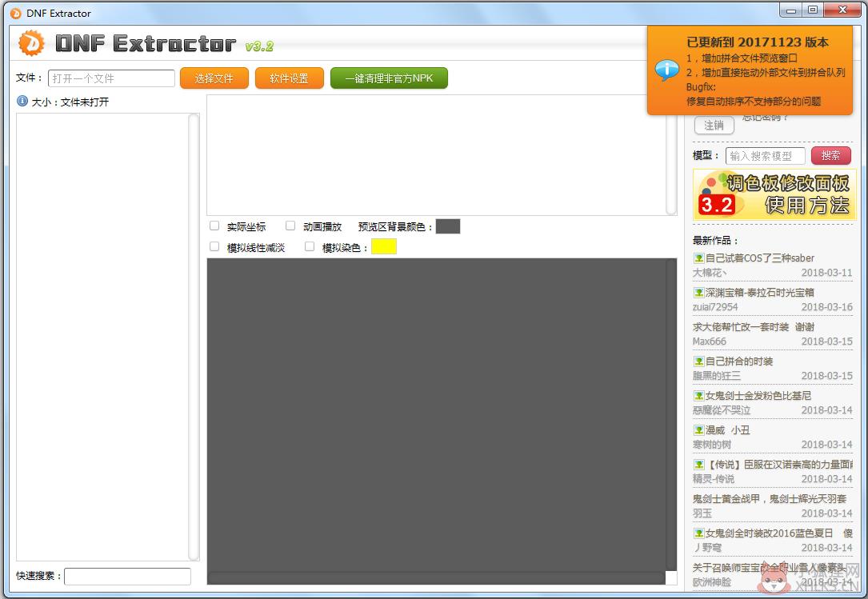Focus the 输入搜索模型 field

[765, 156]
